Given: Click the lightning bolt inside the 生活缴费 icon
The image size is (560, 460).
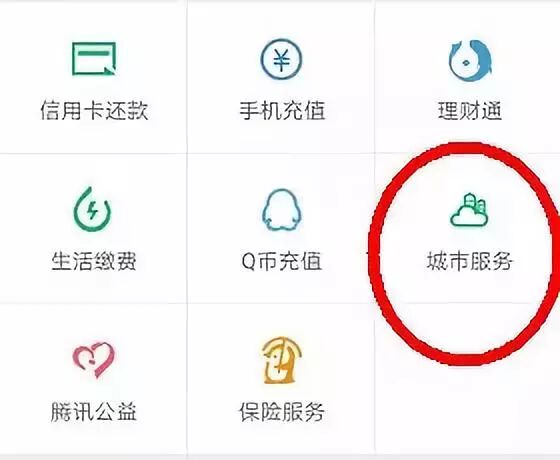Looking at the screenshot, I should (x=92, y=210).
